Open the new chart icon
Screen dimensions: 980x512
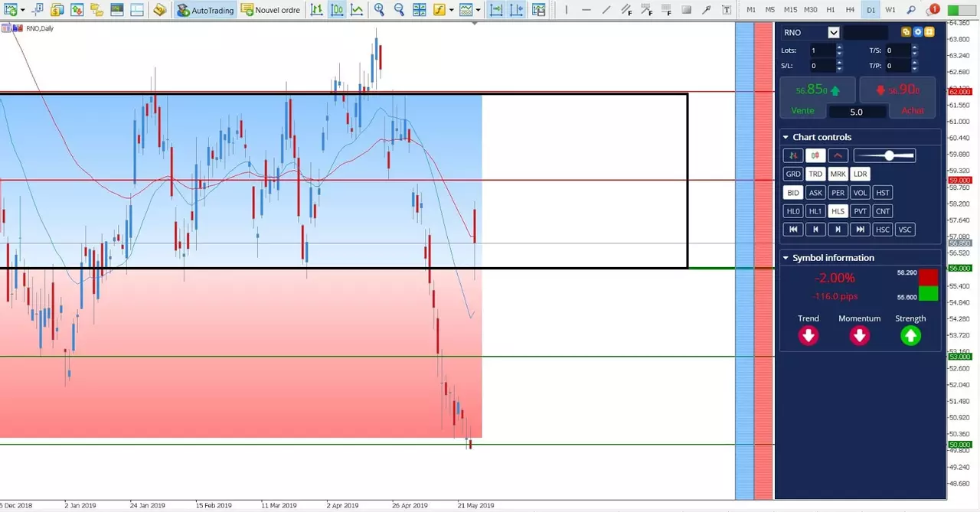point(11,10)
